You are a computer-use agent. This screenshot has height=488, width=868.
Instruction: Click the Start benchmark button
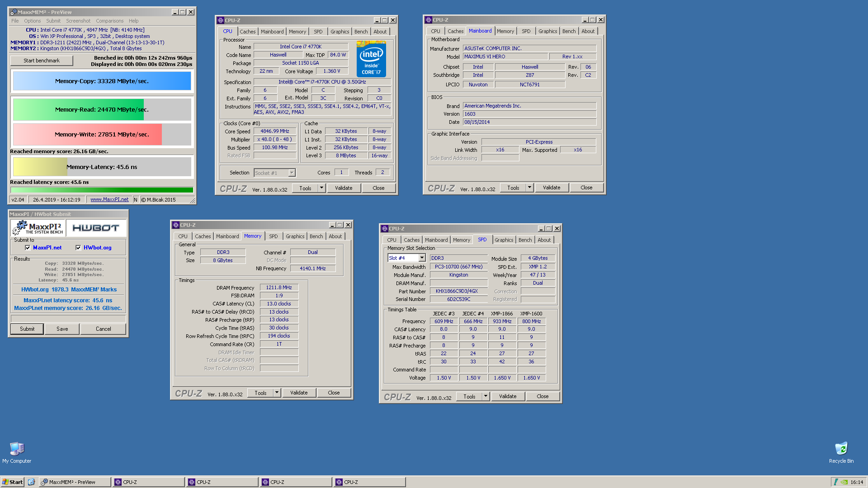(42, 61)
